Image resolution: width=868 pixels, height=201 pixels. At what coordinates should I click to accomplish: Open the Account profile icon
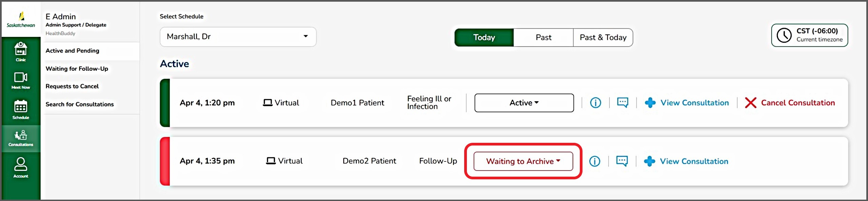click(x=21, y=167)
